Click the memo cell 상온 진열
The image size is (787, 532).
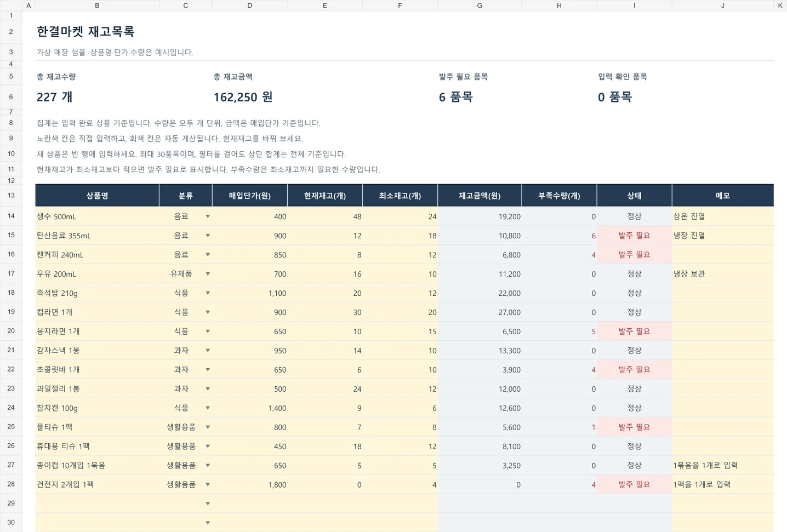pos(723,216)
